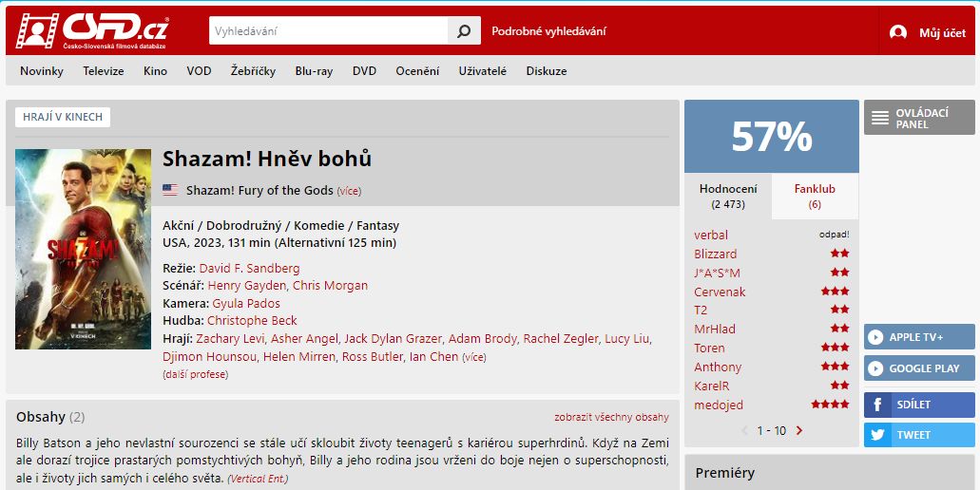Open screenwriter Chris Morgan page
This screenshot has height=490, width=980.
(x=330, y=286)
